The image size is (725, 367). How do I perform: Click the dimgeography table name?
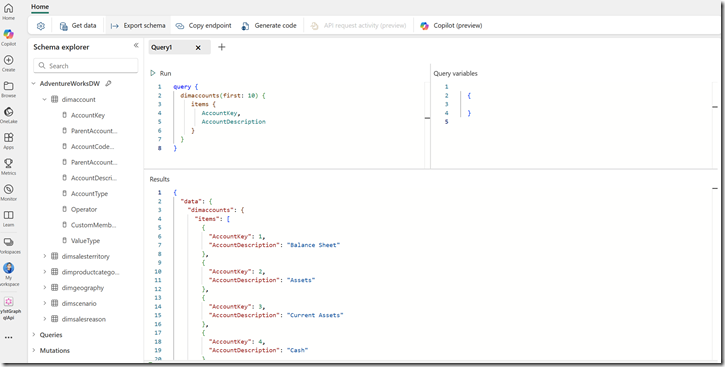tap(83, 287)
